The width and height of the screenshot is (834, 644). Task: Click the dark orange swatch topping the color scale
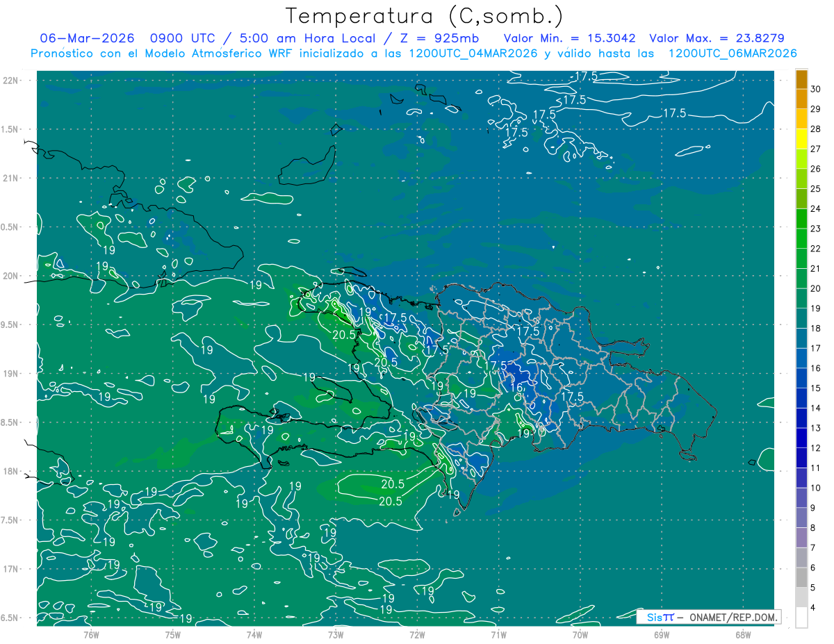(x=801, y=80)
